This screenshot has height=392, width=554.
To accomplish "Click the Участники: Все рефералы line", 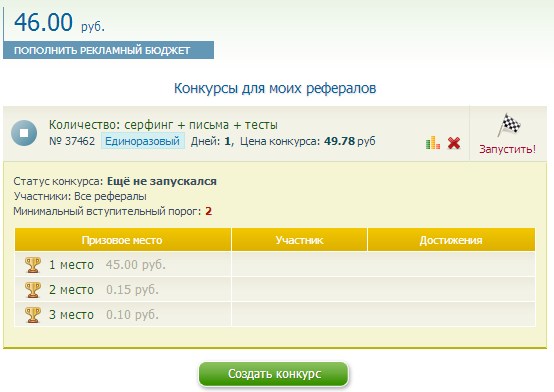I will (x=80, y=197).
